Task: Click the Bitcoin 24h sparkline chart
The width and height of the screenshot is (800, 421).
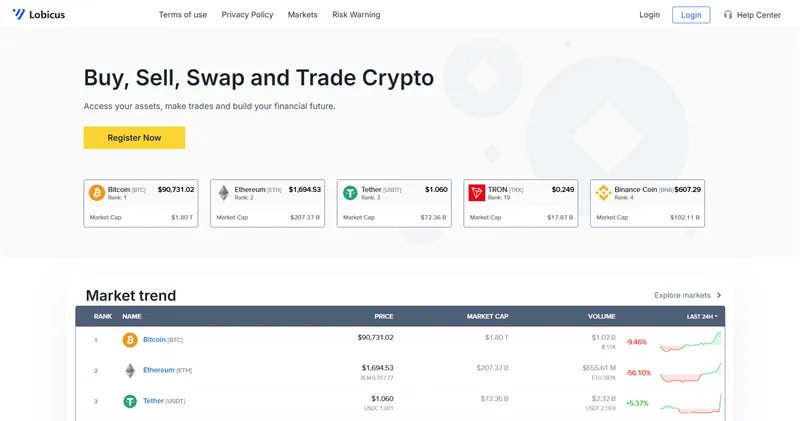Action: click(691, 342)
